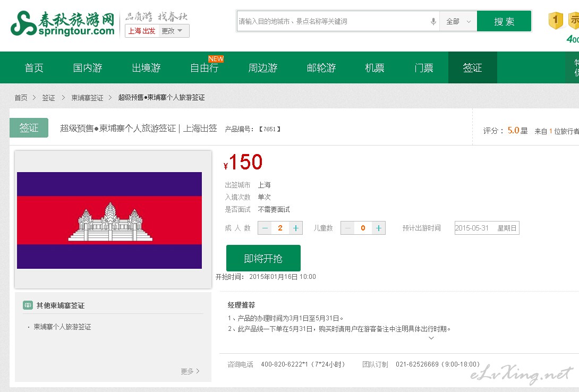Open the 签证 navigation tab
Viewport: 579px width, 392px height.
tap(472, 68)
